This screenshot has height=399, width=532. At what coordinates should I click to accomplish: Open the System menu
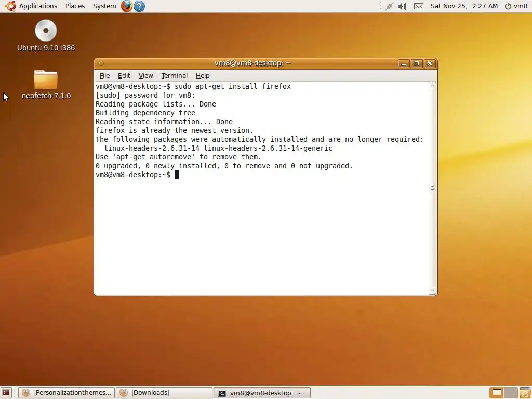tap(104, 6)
